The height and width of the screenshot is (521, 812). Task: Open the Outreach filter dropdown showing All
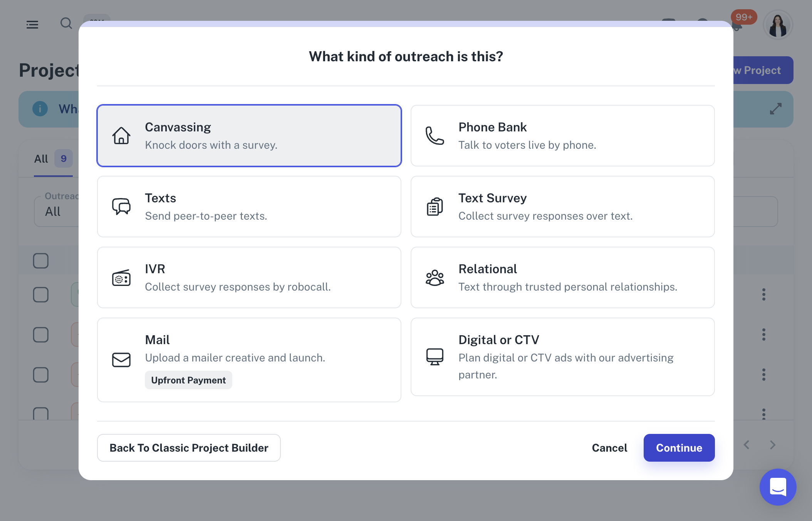coord(56,212)
